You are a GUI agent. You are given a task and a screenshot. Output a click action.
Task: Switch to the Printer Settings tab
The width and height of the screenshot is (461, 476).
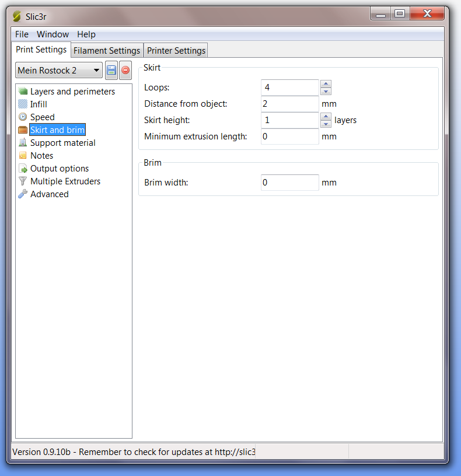pos(176,50)
